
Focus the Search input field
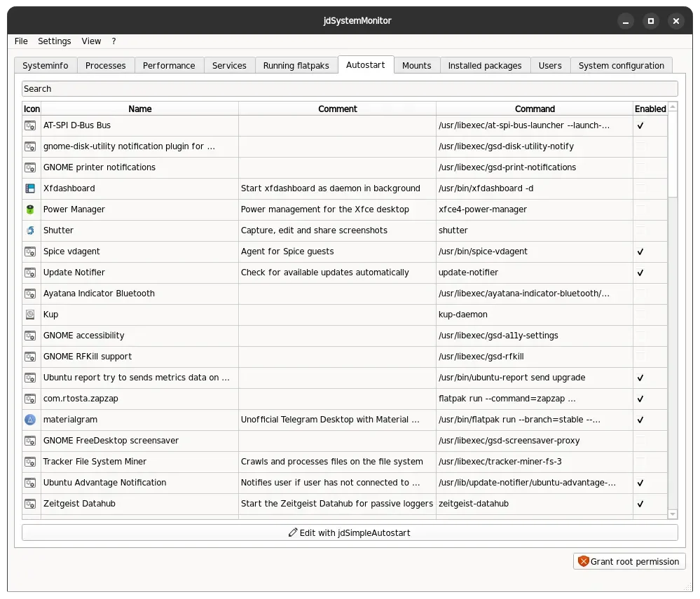point(350,89)
